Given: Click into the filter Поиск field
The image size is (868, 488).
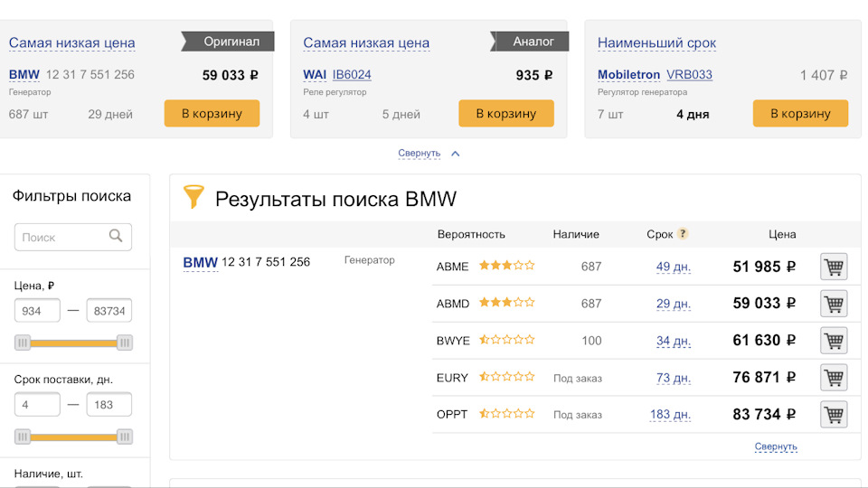Looking at the screenshot, I should click(x=73, y=238).
